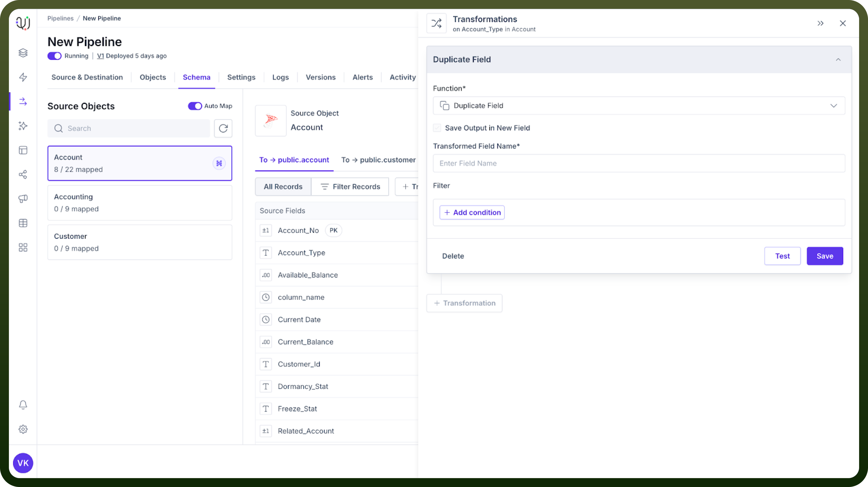Open the four-squares apps sidebar icon
The width and height of the screenshot is (868, 487).
(23, 247)
